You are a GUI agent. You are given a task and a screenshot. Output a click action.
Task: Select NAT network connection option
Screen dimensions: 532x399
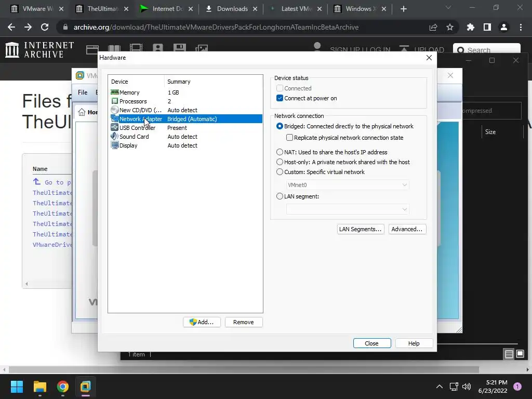(280, 152)
